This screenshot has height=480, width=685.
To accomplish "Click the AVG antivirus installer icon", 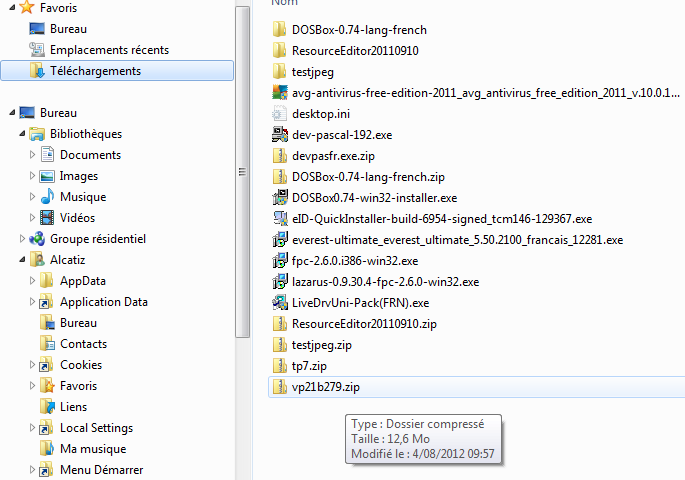I will [280, 93].
